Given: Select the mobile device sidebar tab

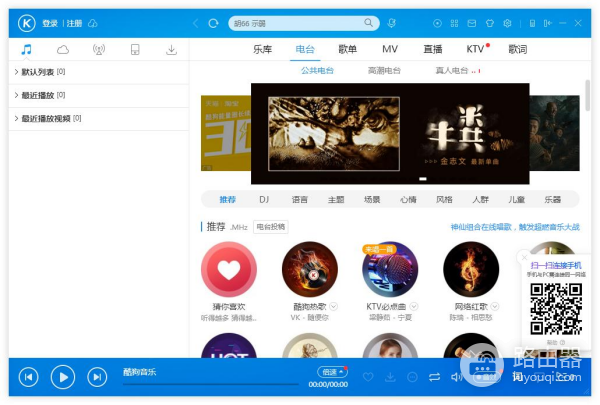Looking at the screenshot, I should point(135,49).
